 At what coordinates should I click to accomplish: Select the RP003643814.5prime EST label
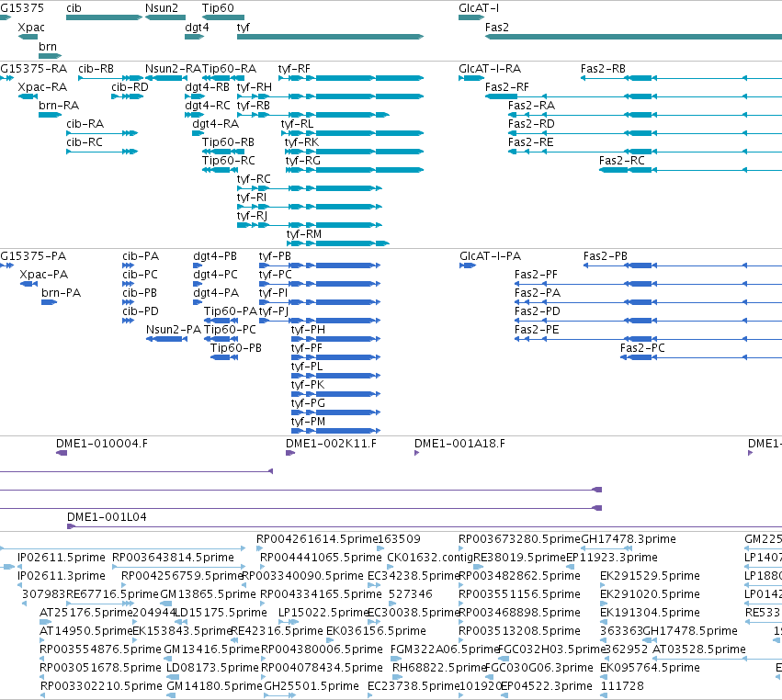(173, 558)
